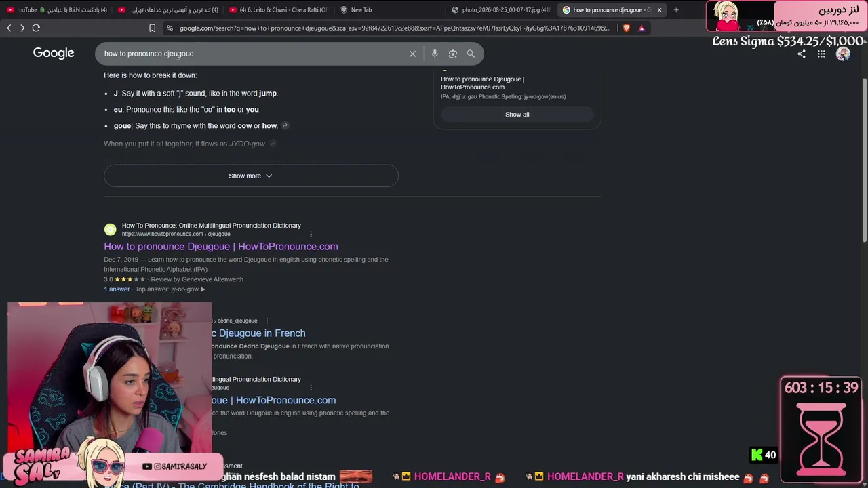Open the 'Djeugoue in French' result
This screenshot has width=868, height=488.
(259, 333)
